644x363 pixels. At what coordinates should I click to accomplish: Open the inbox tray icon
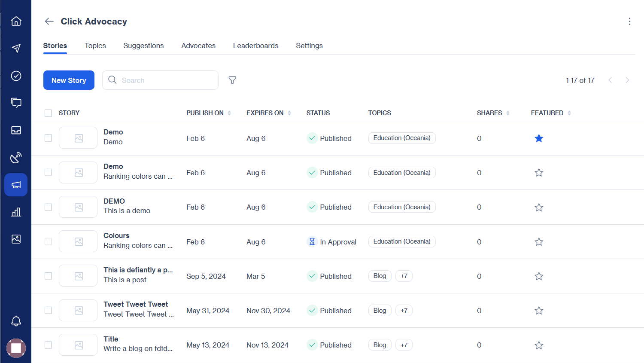(x=16, y=130)
